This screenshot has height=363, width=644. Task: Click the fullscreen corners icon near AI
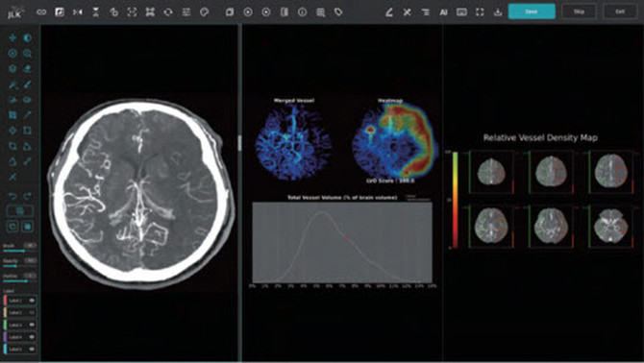[480, 12]
